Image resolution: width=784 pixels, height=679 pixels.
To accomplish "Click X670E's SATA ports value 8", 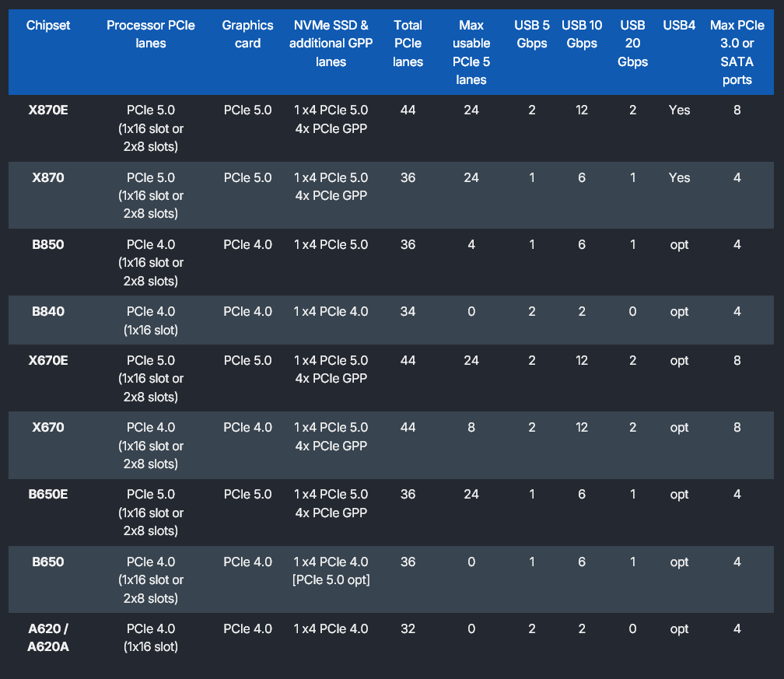I will (x=737, y=361).
